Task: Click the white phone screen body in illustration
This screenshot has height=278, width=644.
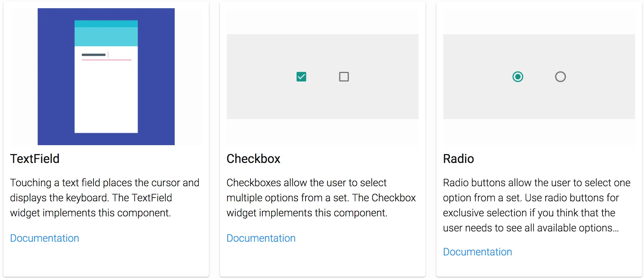Action: coord(106,99)
